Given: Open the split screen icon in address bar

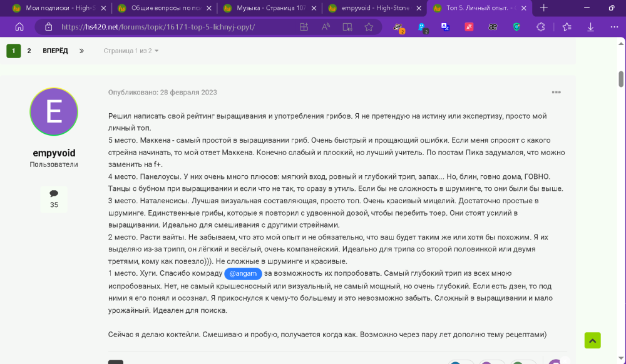Looking at the screenshot, I should coord(304,27).
